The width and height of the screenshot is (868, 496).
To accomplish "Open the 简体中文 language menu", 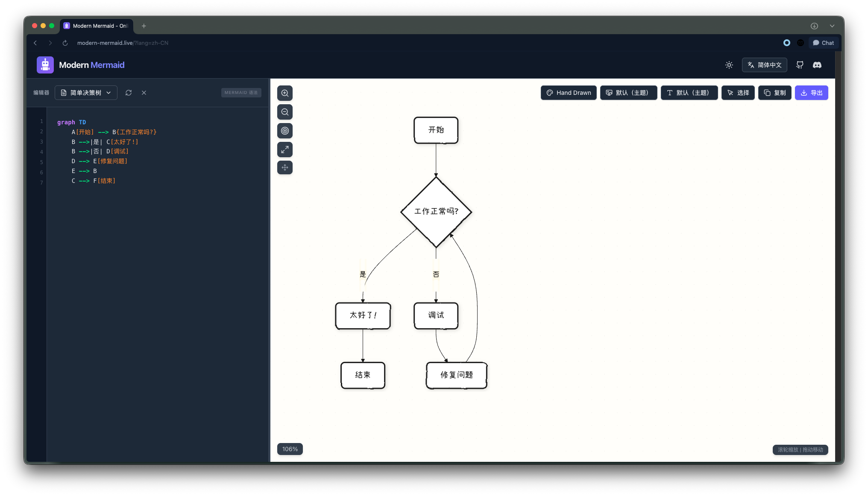I will (764, 65).
